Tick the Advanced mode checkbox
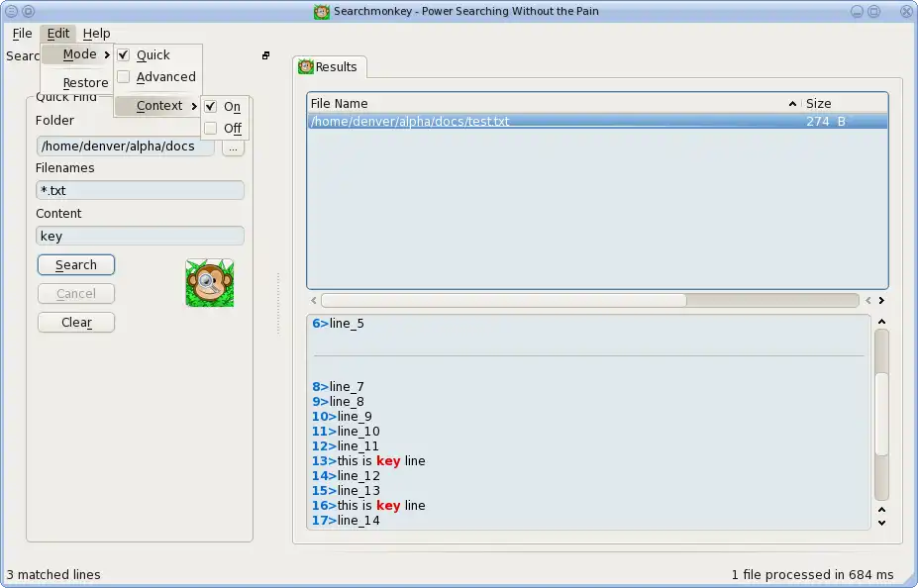The image size is (918, 588). (x=124, y=76)
